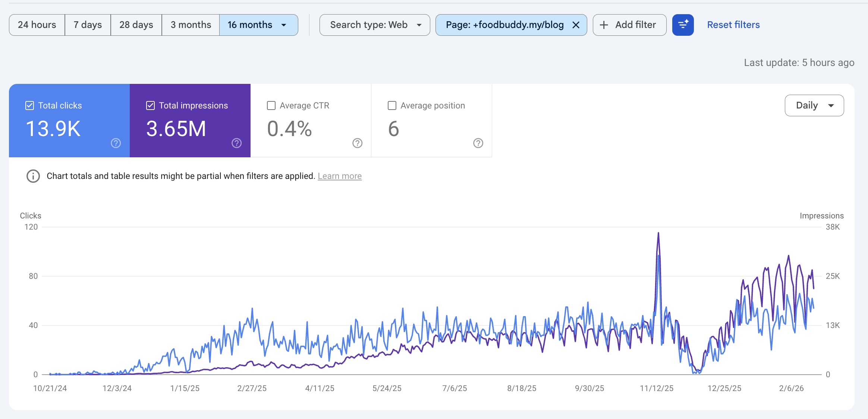Click the 11/12/25 date label on chart axis
This screenshot has height=419, width=868.
click(657, 388)
